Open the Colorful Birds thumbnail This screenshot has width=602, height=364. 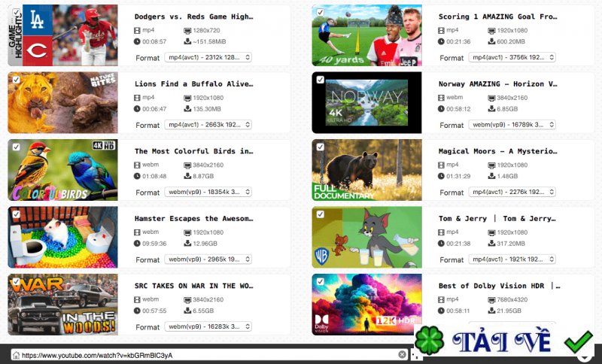tap(63, 170)
